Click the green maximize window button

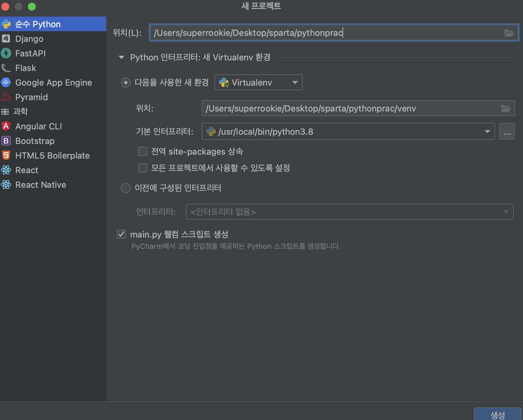[32, 6]
